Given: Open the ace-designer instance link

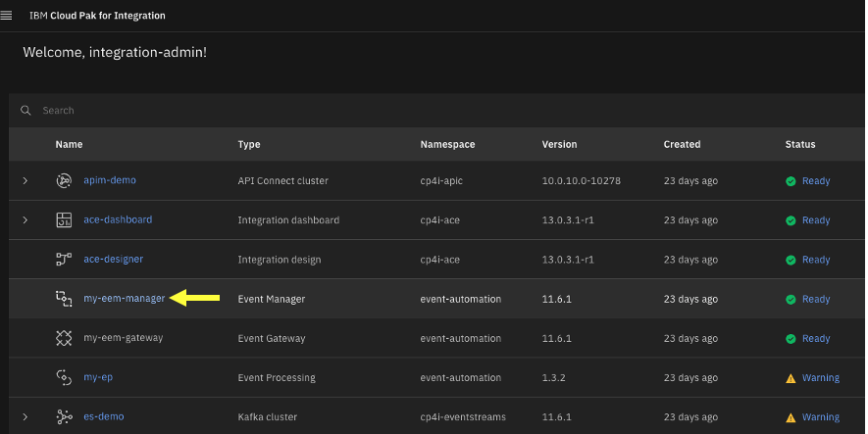Looking at the screenshot, I should point(113,260).
